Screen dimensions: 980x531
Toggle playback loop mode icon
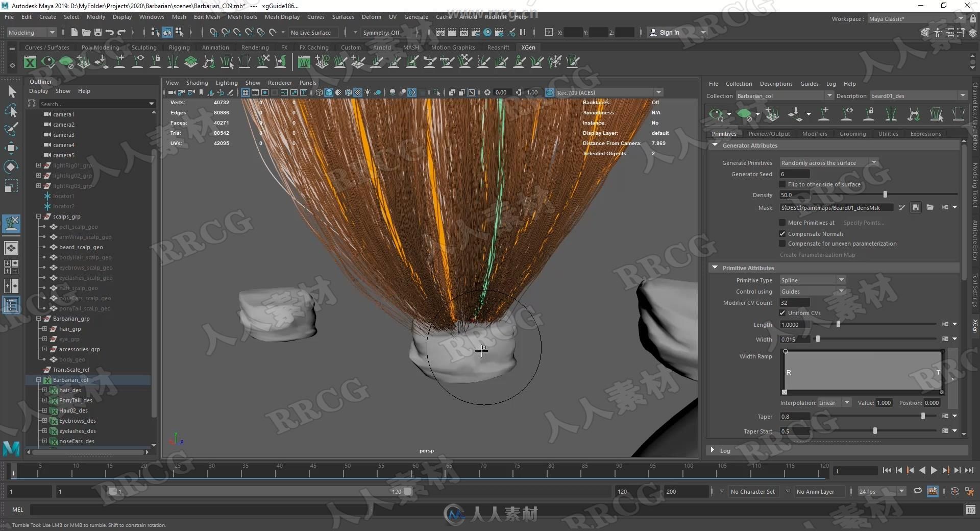click(917, 491)
